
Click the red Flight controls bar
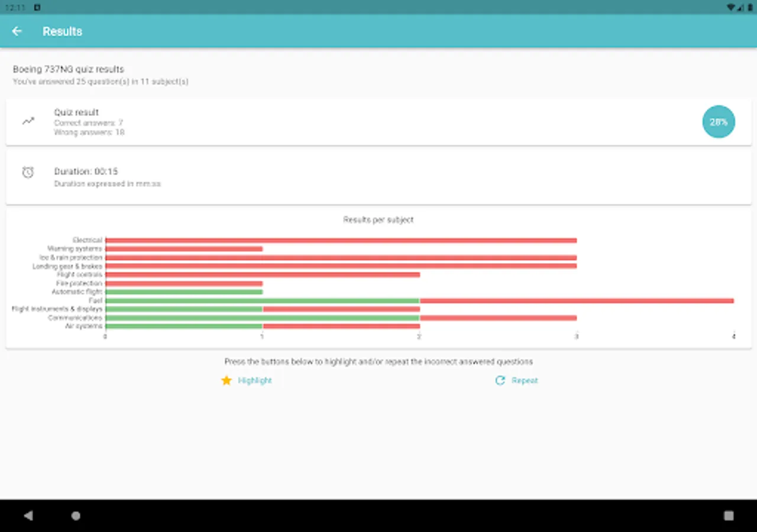click(x=263, y=275)
